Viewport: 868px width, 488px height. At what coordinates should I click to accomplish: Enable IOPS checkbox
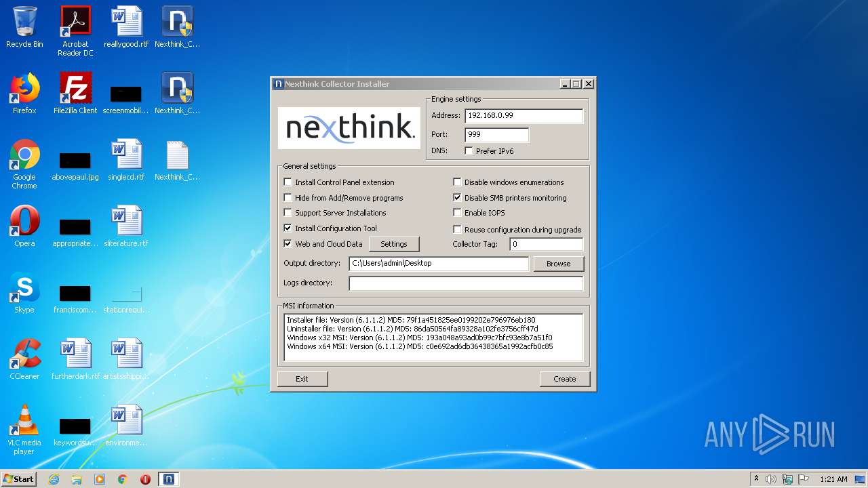(x=458, y=213)
